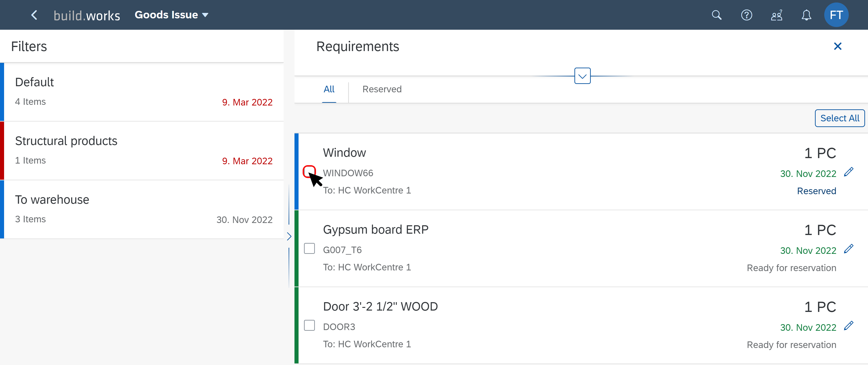868x365 pixels.
Task: Open the help question mark icon
Action: pos(746,15)
